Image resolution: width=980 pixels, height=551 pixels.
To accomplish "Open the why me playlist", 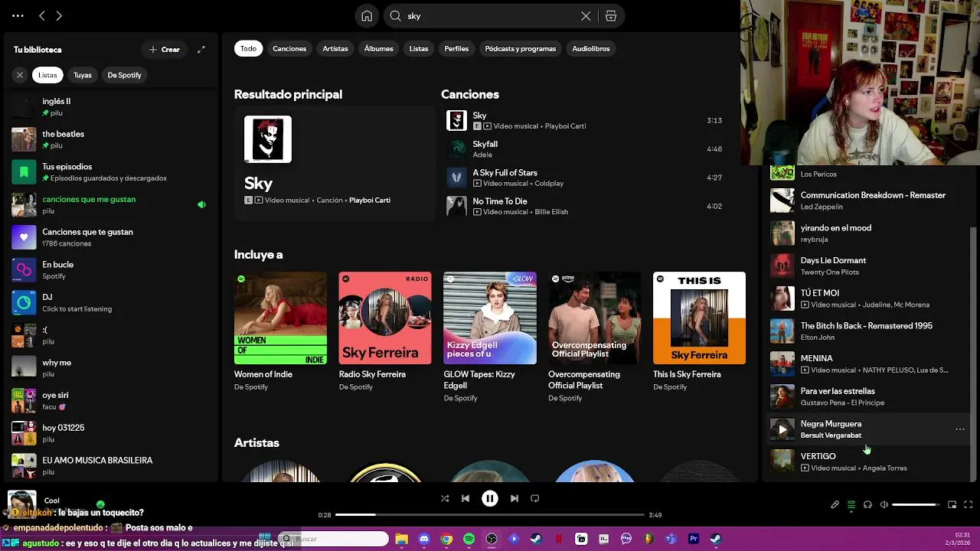I will tap(111, 368).
